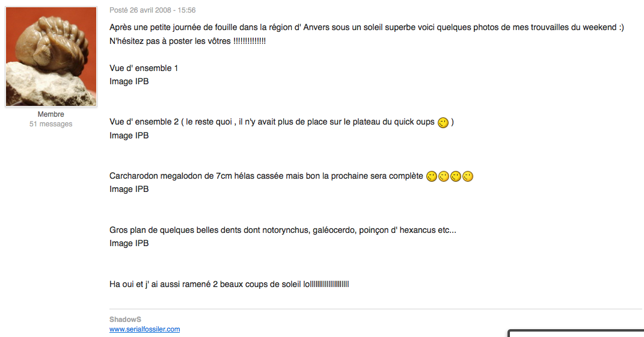
Task: Click the "ShadowS" signature name
Action: [125, 320]
